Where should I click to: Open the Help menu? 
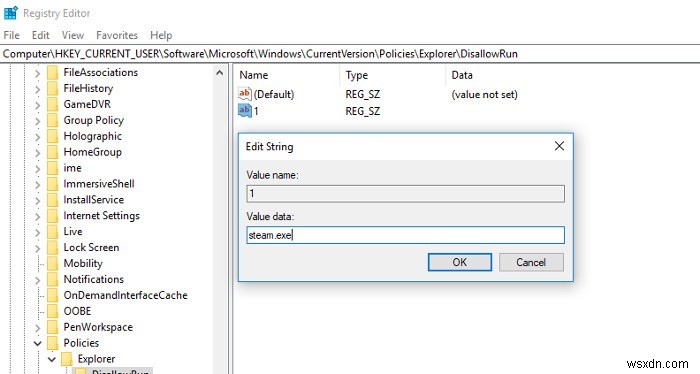(161, 35)
